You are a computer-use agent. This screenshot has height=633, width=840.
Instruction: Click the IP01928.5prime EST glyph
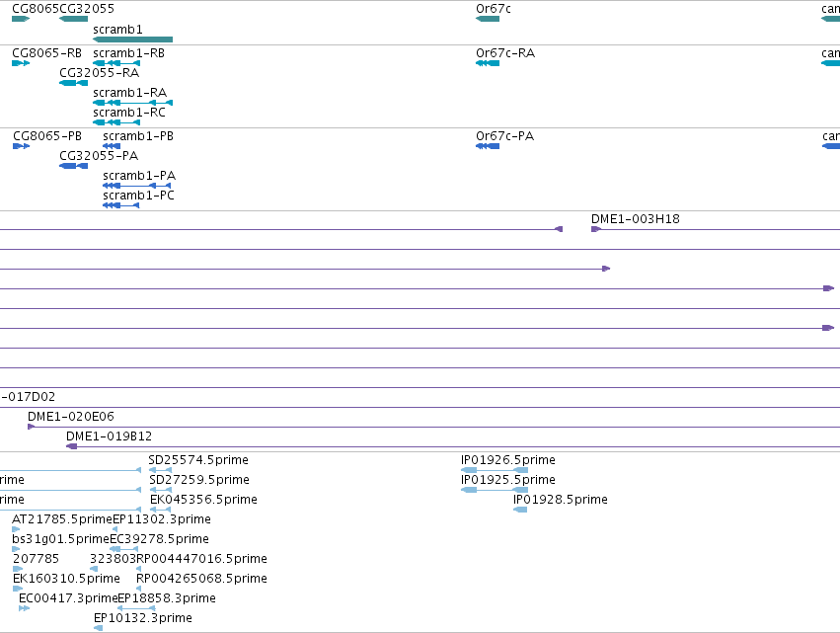tap(520, 510)
